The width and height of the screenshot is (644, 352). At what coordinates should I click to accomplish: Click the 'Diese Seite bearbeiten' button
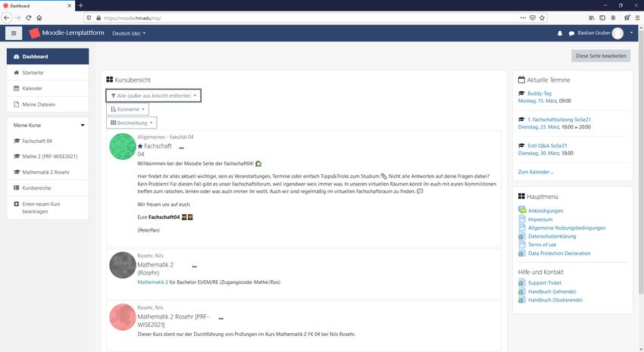(x=600, y=55)
